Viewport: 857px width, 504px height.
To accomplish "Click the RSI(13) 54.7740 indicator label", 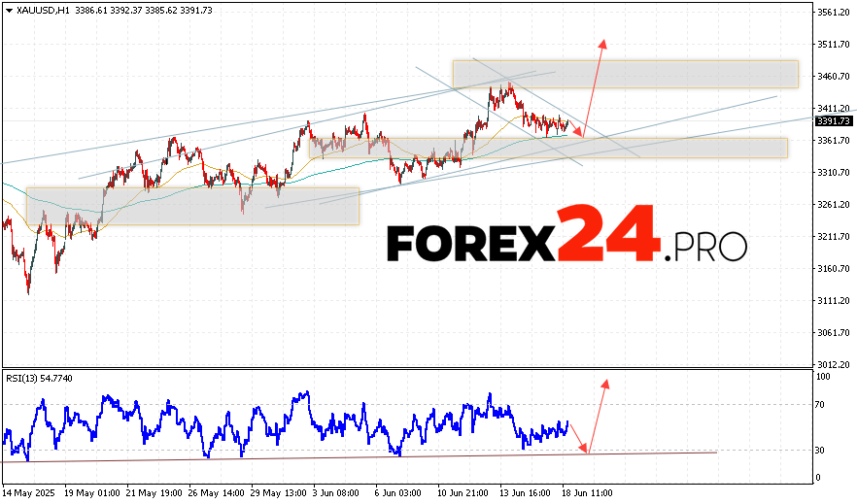I will tap(39, 377).
